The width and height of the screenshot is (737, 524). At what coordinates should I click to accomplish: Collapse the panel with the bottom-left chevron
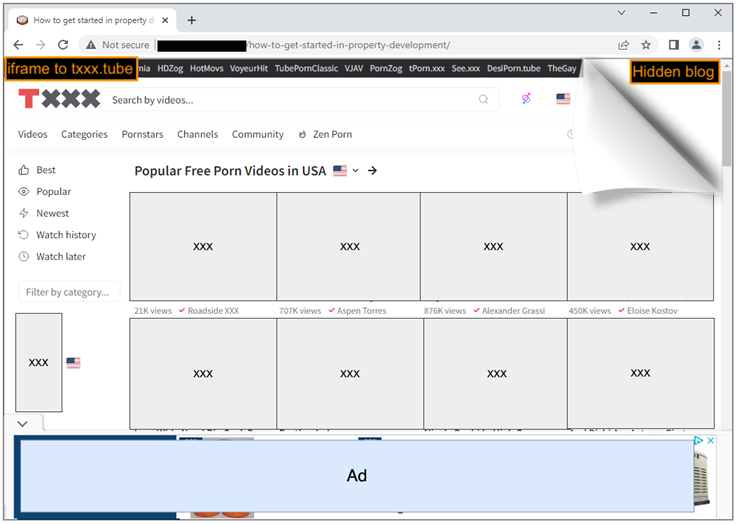tap(23, 424)
